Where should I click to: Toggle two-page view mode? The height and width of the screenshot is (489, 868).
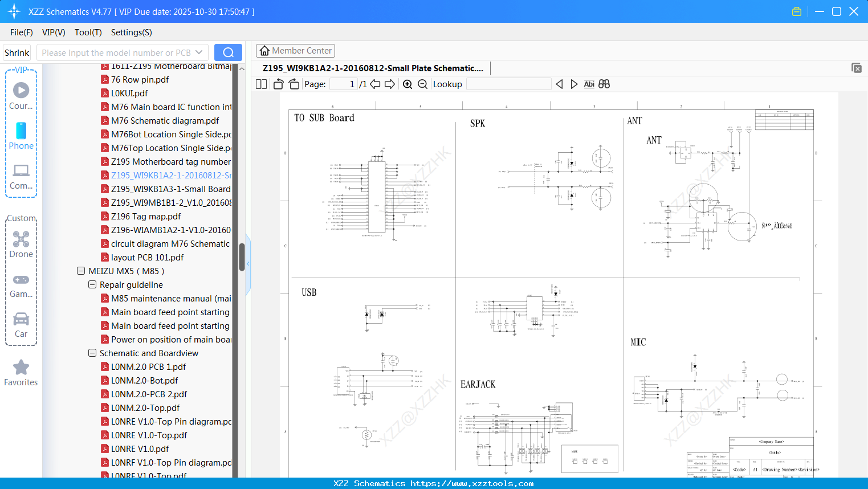(x=260, y=84)
